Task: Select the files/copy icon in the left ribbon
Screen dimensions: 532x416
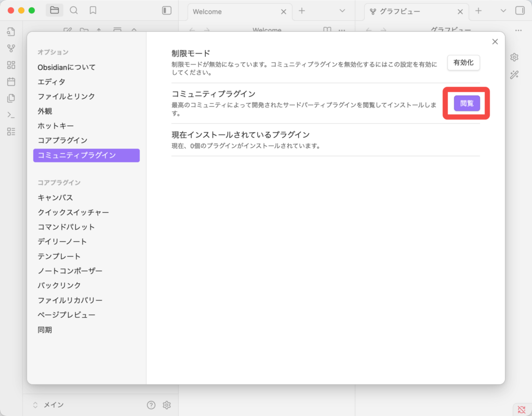Action: pos(11,98)
